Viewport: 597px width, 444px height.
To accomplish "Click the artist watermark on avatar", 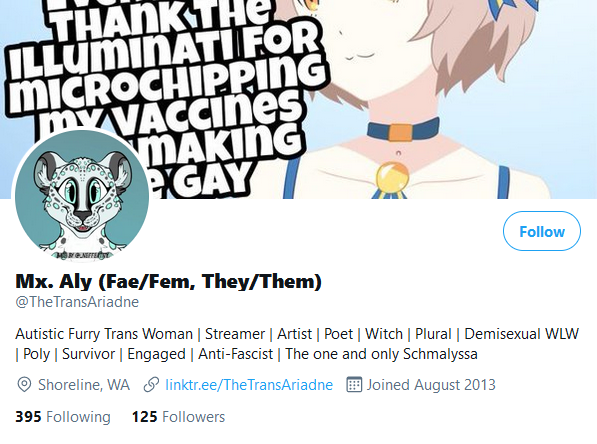I will [x=83, y=255].
